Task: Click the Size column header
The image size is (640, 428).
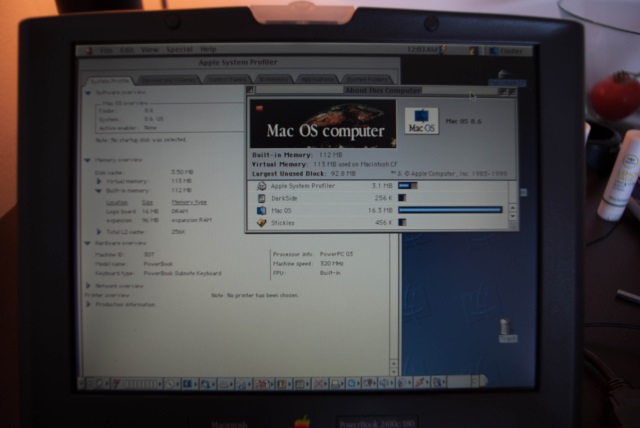Action: (x=147, y=202)
